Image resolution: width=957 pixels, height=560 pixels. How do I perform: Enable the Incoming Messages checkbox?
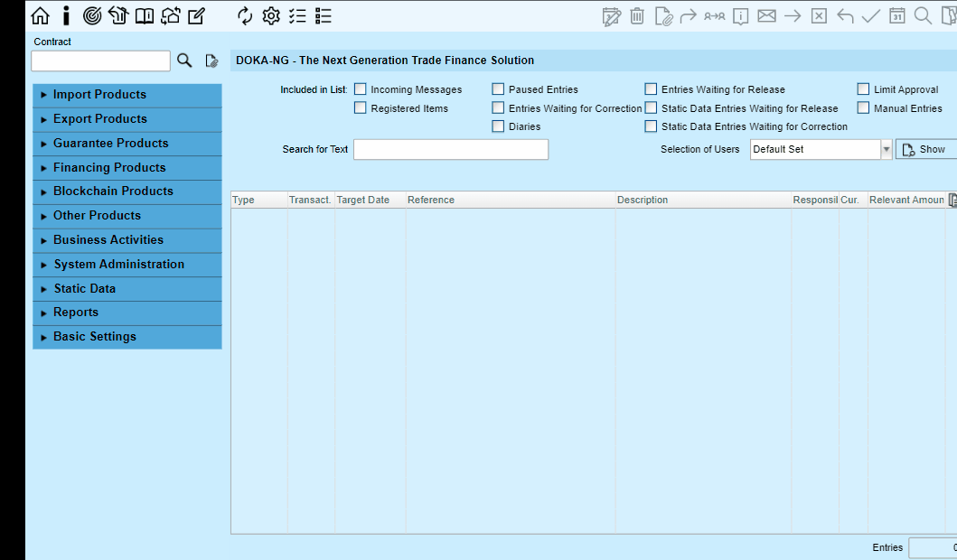point(361,89)
